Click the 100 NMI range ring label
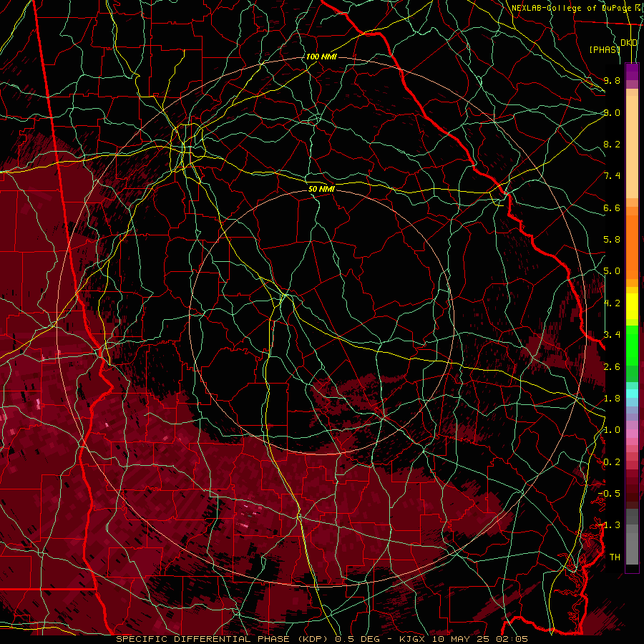The width and height of the screenshot is (644, 644). pos(321,57)
